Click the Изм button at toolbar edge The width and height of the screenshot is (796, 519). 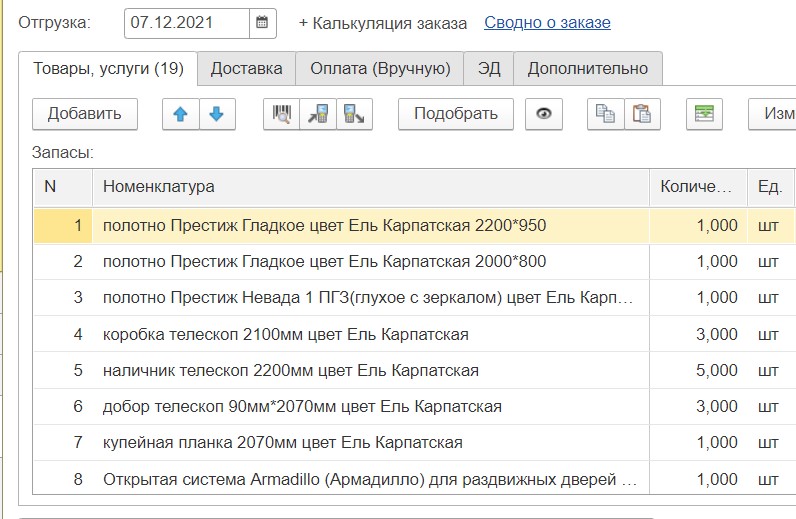pyautogui.click(x=773, y=114)
